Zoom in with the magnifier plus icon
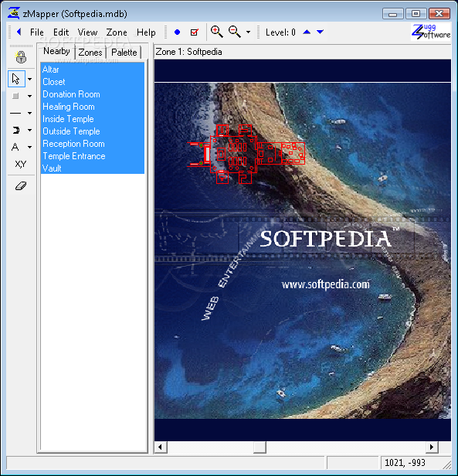Viewport: 458px width, 476px height. [217, 32]
